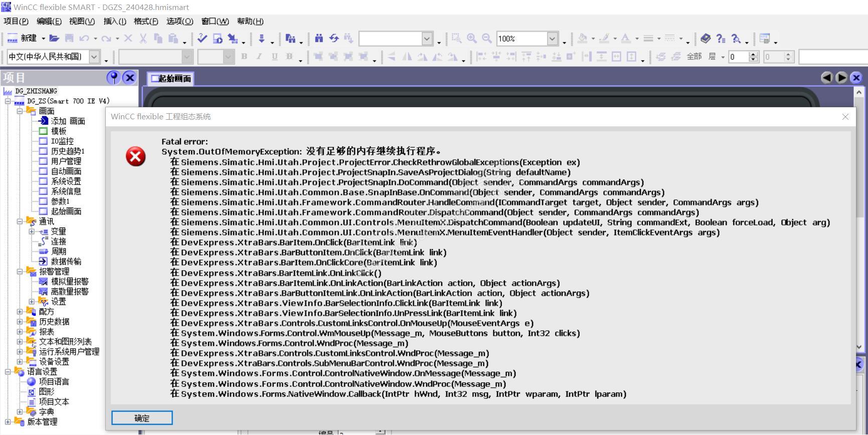The width and height of the screenshot is (868, 435).
Task: Select 模拟量报警 in project tree
Action: [70, 281]
